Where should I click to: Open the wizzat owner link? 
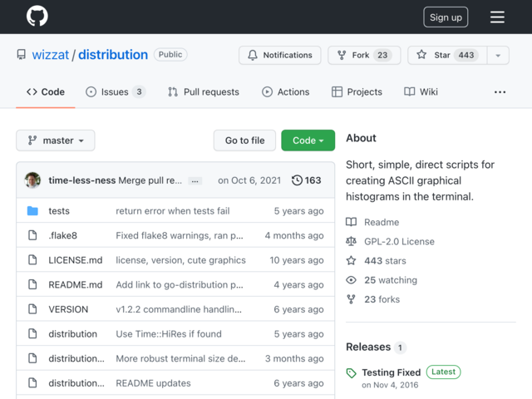point(50,55)
